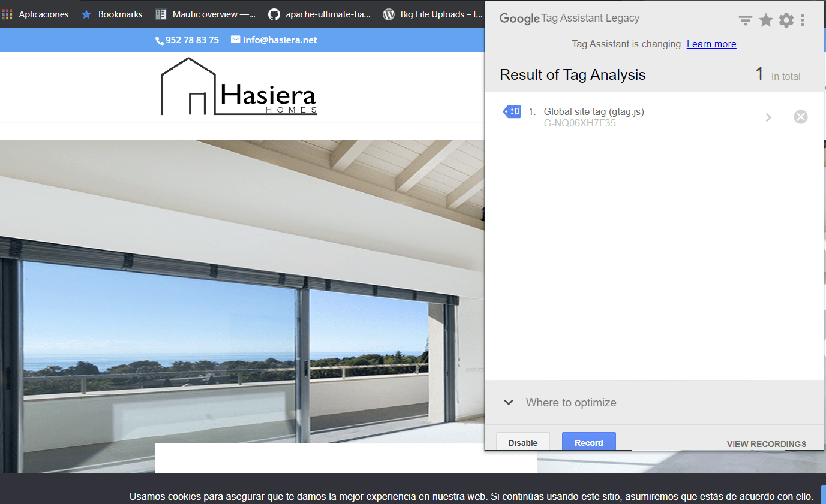Viewport: 826px width, 504px height.
Task: Remove the gtag.js tag with X icon
Action: [x=801, y=117]
